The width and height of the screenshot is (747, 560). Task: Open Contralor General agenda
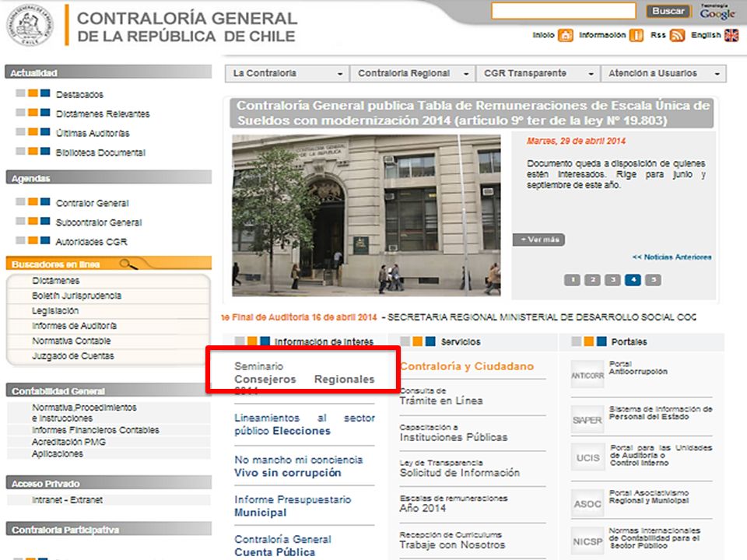coord(93,203)
